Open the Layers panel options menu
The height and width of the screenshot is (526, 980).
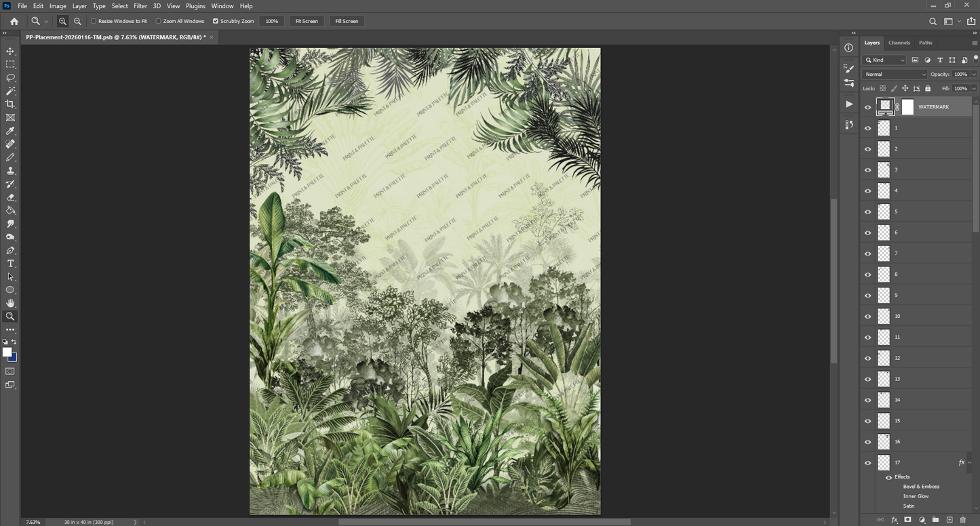pyautogui.click(x=975, y=43)
